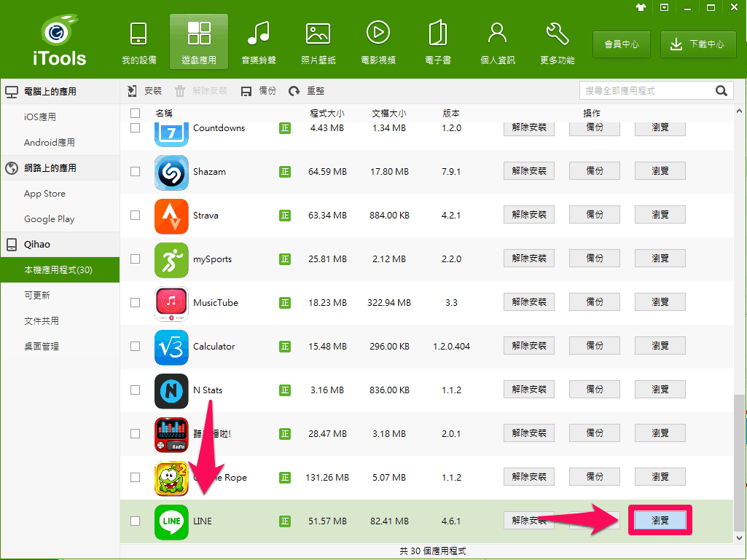
Task: Click the Strava app icon
Action: 171,216
